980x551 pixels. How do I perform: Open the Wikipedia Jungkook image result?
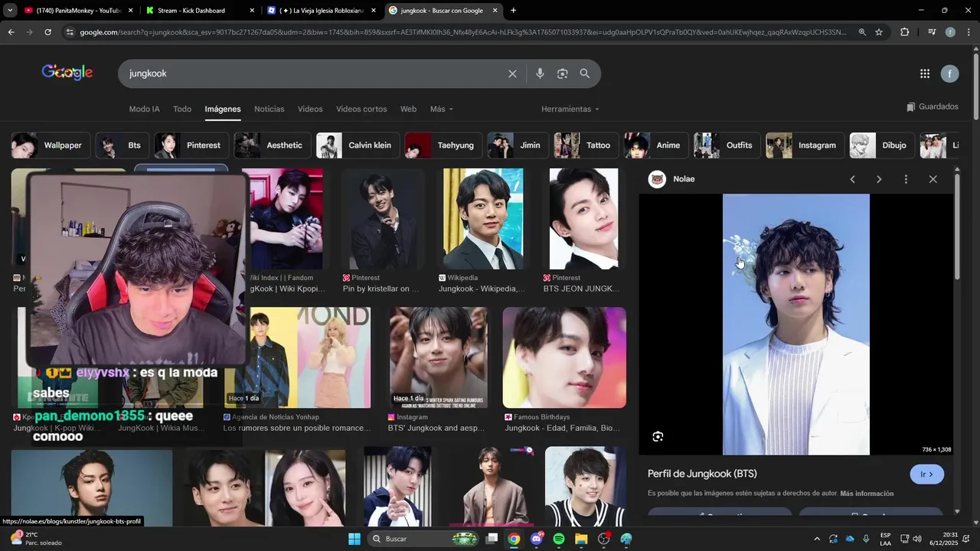click(483, 219)
